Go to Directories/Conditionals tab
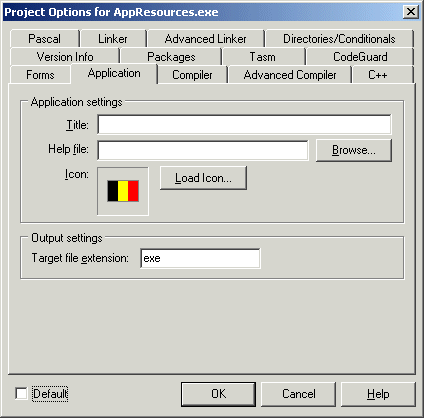This screenshot has height=418, width=424. [x=339, y=39]
